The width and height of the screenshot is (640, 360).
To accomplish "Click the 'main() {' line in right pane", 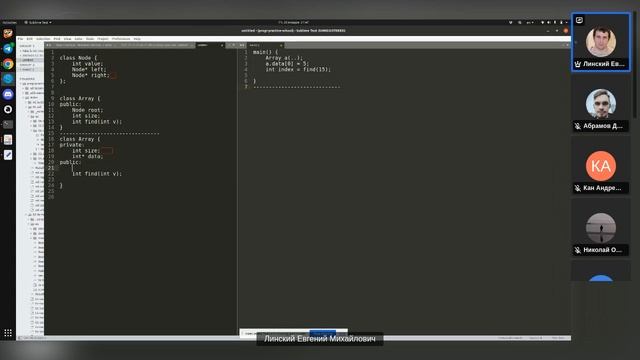I will point(265,52).
